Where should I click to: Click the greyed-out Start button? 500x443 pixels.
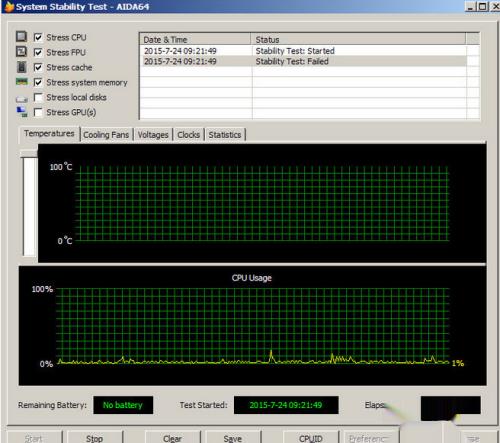34,438
